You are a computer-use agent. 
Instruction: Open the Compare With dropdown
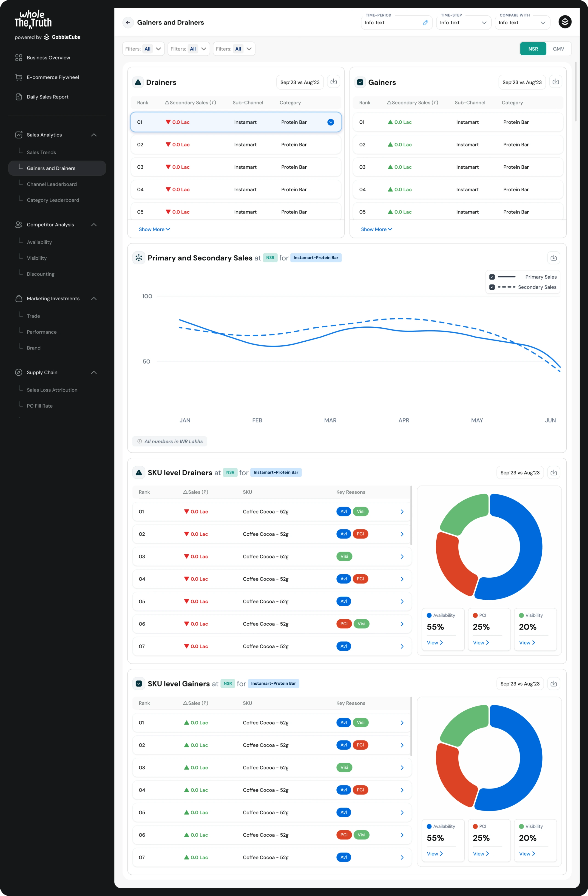tap(522, 23)
